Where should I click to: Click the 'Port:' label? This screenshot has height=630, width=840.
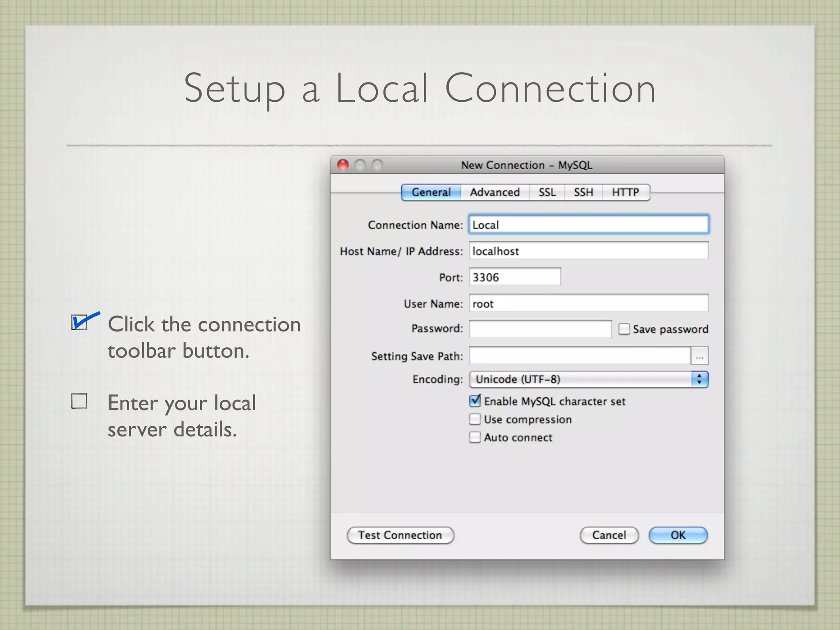[x=451, y=278]
